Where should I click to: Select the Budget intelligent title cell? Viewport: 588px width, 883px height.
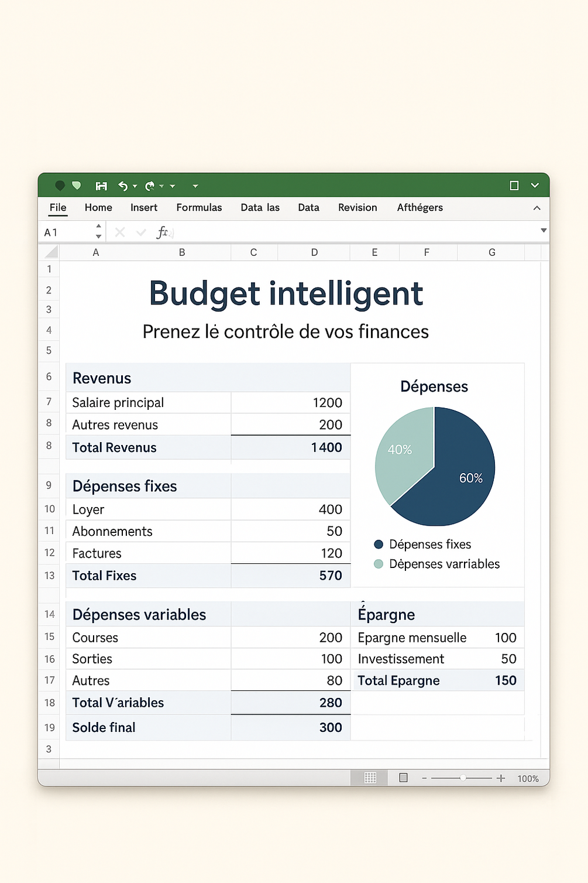click(x=286, y=293)
